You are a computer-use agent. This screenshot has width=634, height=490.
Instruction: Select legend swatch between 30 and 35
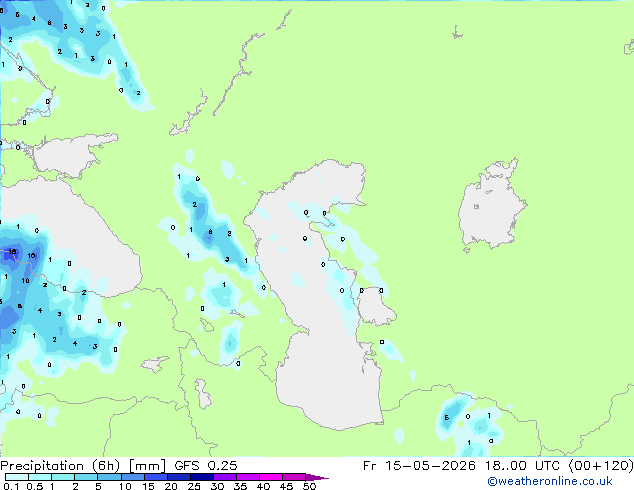(x=225, y=477)
